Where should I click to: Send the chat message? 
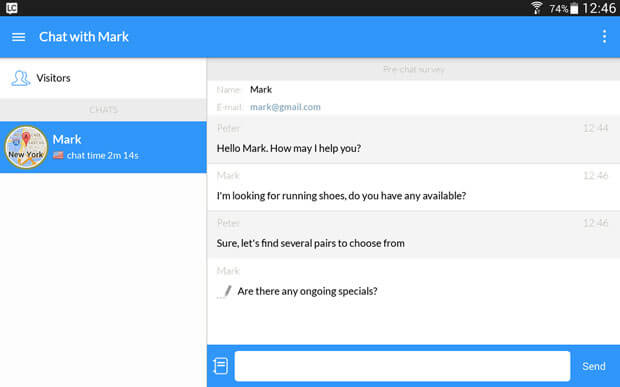594,366
